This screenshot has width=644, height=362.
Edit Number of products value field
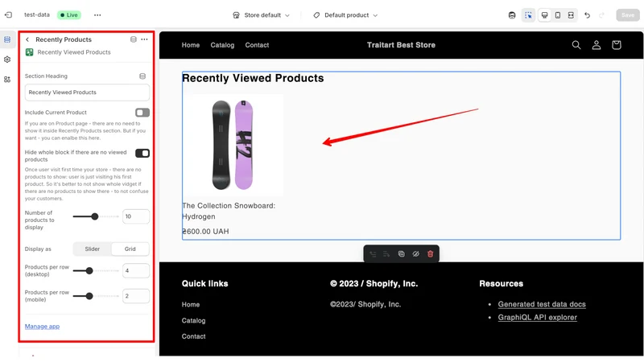136,216
